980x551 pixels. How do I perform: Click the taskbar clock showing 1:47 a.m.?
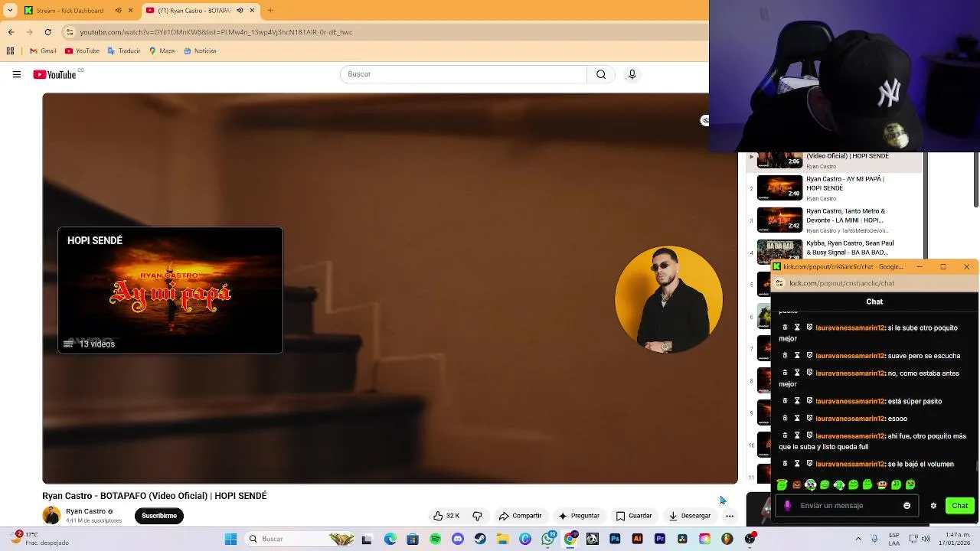pyautogui.click(x=955, y=538)
